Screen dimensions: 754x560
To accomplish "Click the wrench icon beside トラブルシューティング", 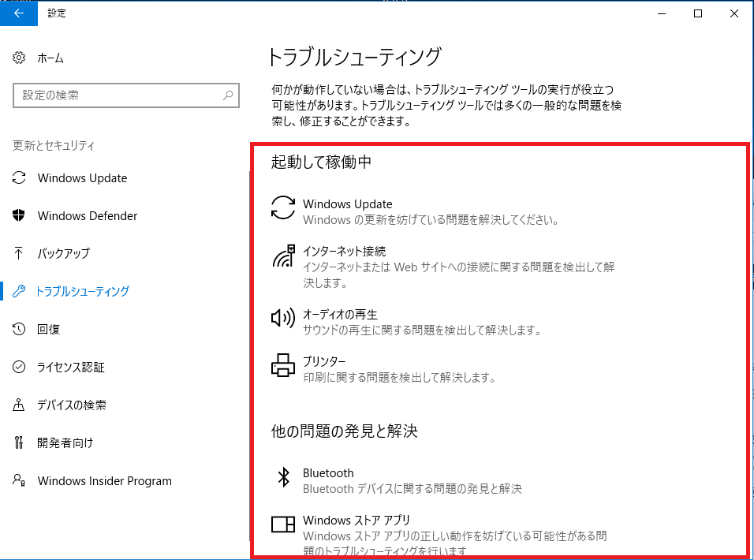I will coord(19,291).
